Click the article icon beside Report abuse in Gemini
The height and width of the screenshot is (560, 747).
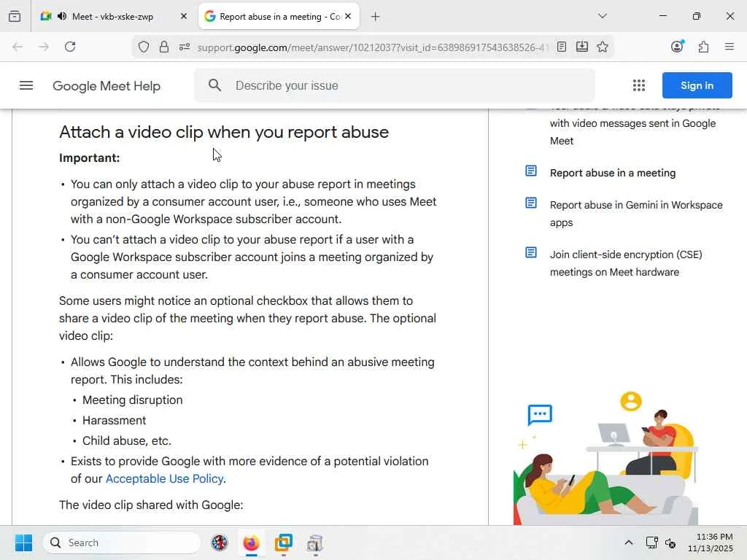531,203
